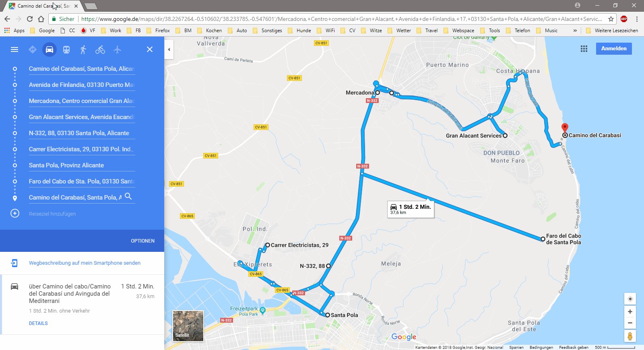The image size is (644, 350).
Task: Select the walking travel mode icon
Action: 83,49
